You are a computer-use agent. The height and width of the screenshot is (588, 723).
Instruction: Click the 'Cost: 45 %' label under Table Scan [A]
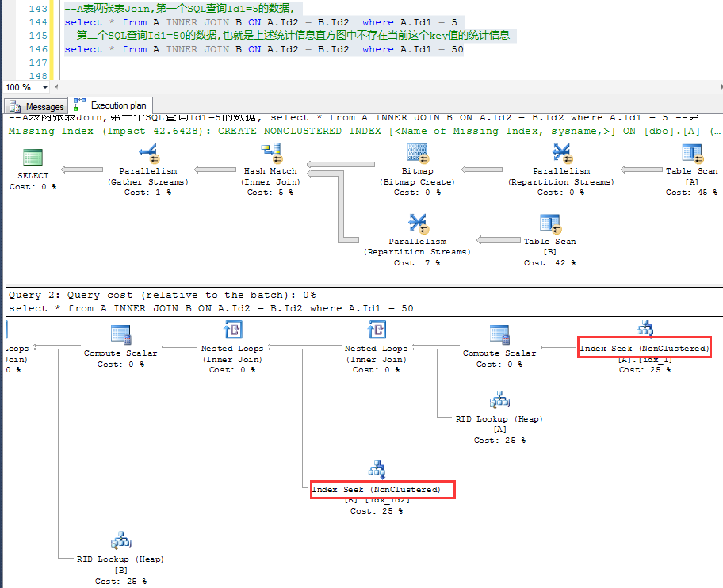691,192
